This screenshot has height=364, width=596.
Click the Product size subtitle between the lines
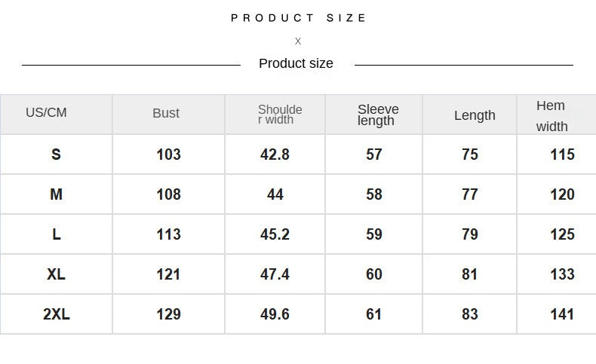[296, 64]
